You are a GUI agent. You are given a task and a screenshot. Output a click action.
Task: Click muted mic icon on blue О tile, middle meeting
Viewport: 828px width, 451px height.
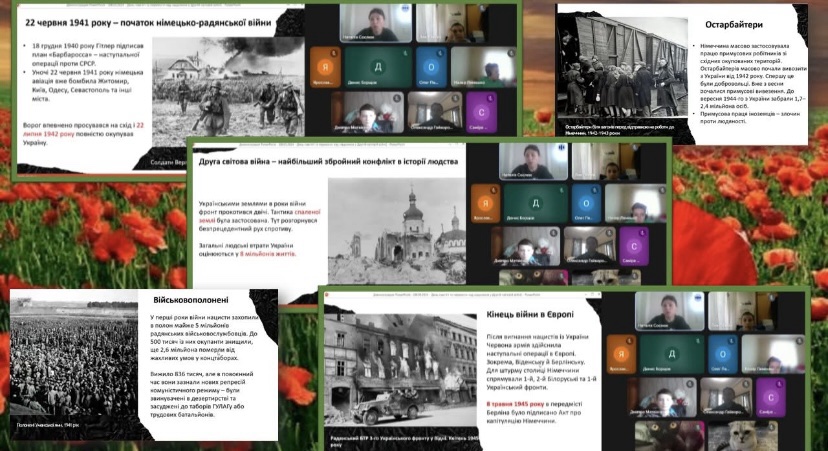(596, 190)
